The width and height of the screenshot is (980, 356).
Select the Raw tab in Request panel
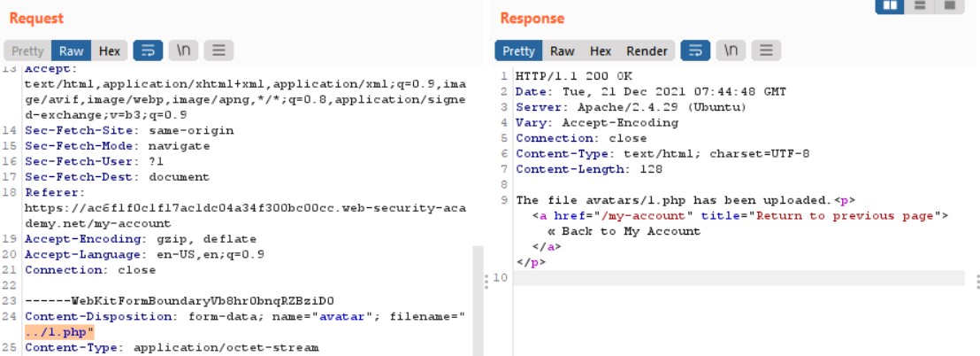(72, 50)
